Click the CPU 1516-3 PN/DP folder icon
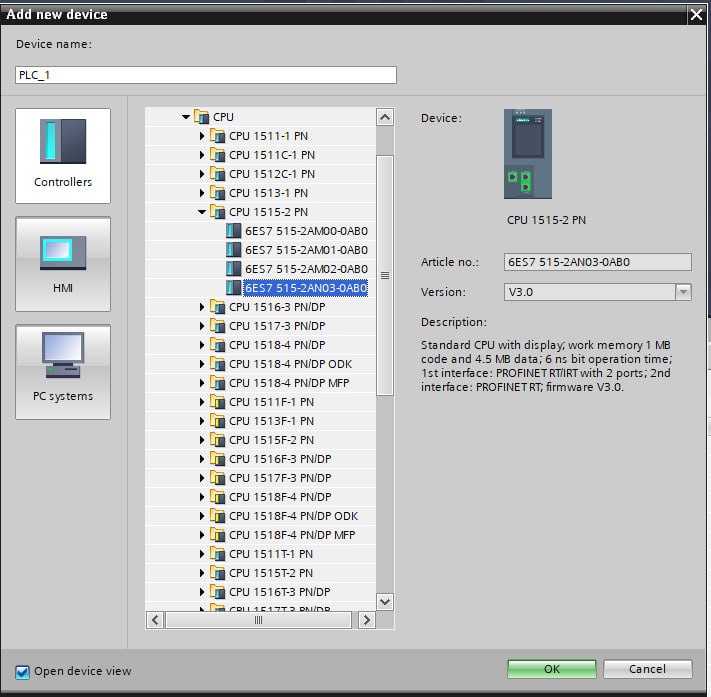Viewport: 711px width, 697px height. (x=218, y=307)
